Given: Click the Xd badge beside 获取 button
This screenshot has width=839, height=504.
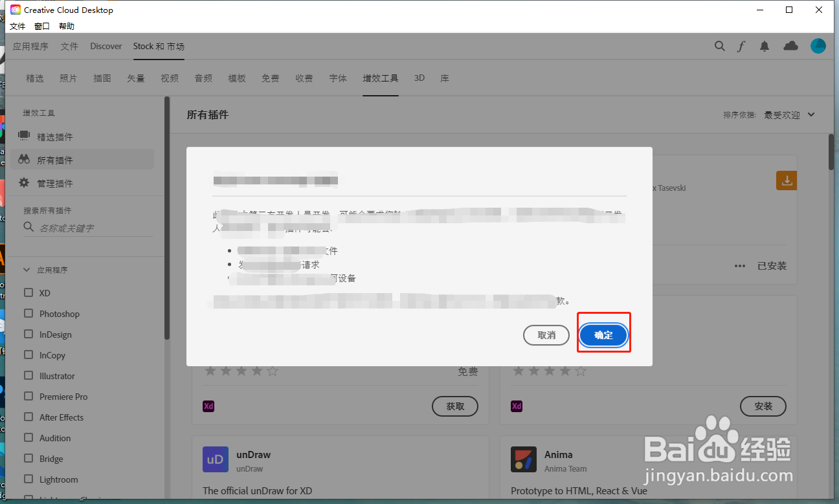Looking at the screenshot, I should 208,406.
